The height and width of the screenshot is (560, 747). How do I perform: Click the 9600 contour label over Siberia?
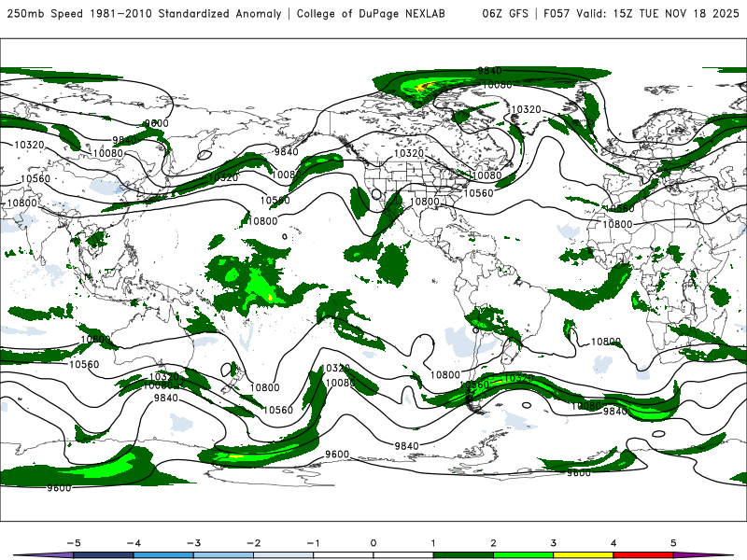click(x=157, y=123)
